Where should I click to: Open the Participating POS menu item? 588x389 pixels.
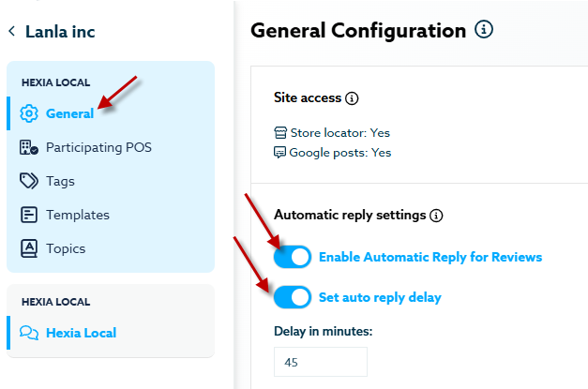coord(98,147)
